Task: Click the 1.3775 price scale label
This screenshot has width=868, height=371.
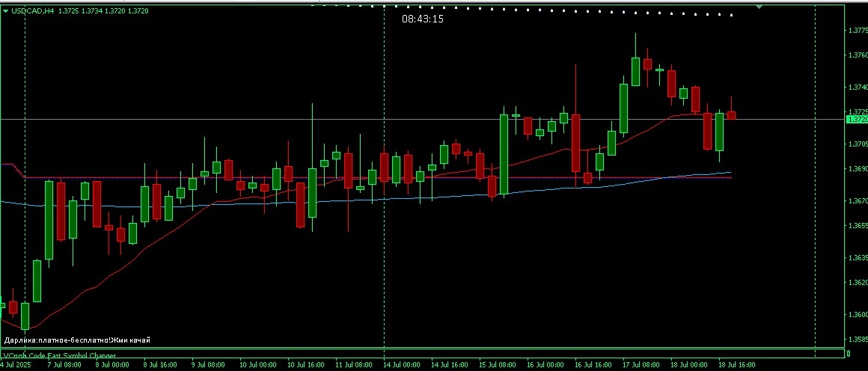Action: pos(858,30)
